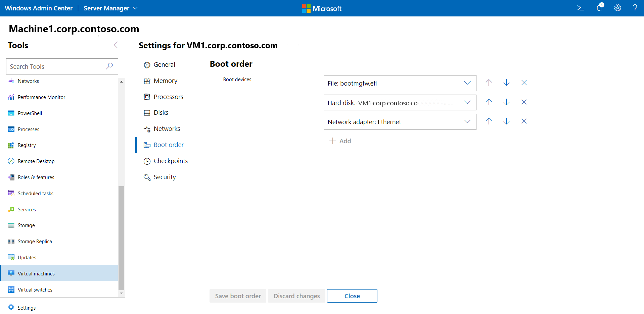This screenshot has height=314, width=644.
Task: Collapse the Tools side panel
Action: [116, 45]
